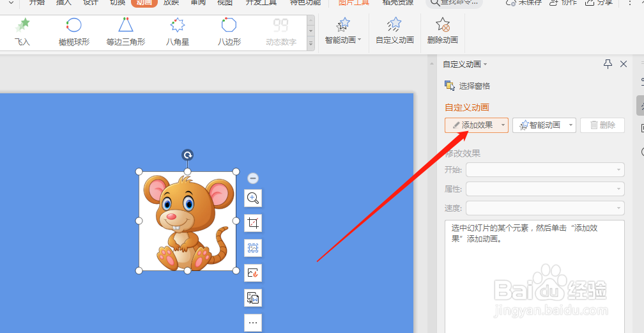This screenshot has width=644, height=333.
Task: Click 删除动画 in the ribbon
Action: [442, 31]
